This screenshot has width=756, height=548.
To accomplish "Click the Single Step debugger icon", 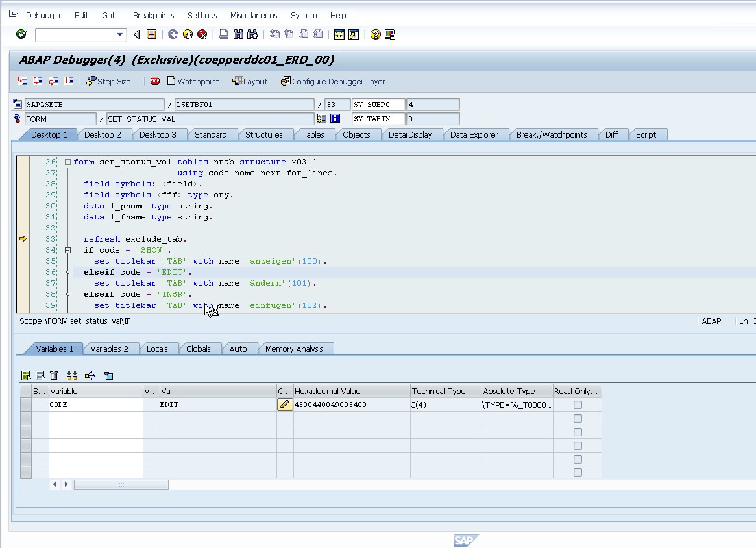I will (x=22, y=81).
